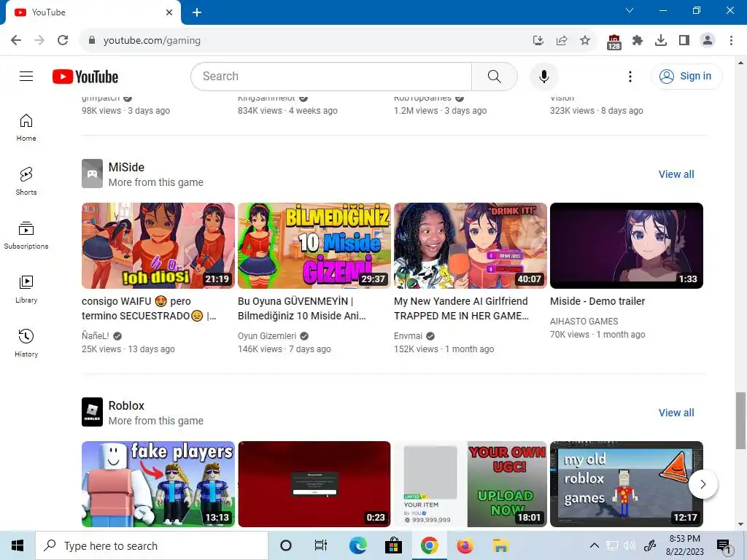Viewport: 747px width, 560px height.
Task: Show hidden system tray icons
Action: click(594, 545)
